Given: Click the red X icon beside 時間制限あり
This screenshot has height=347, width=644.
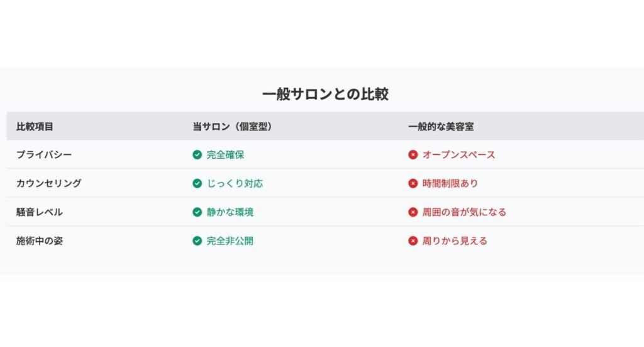Looking at the screenshot, I should coord(413,183).
